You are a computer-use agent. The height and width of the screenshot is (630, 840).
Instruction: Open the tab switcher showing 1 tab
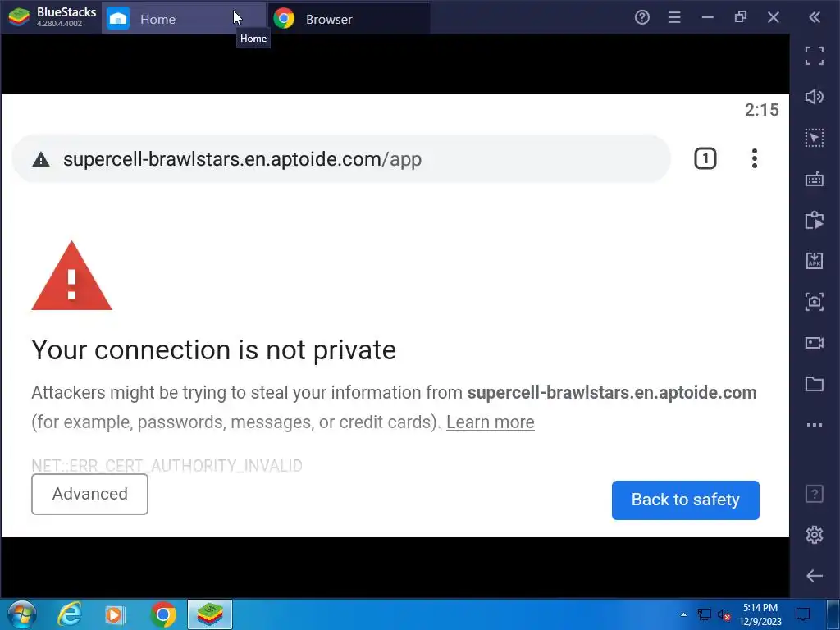705,158
